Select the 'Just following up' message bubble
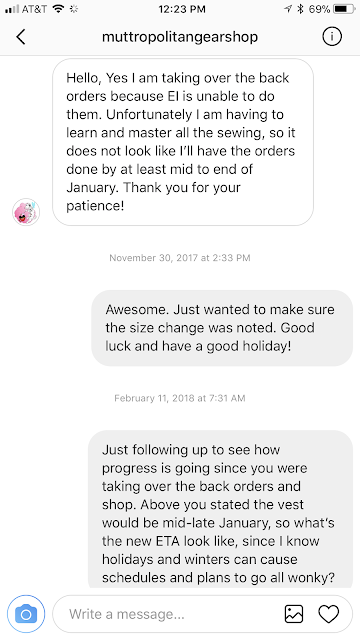The width and height of the screenshot is (360, 640). point(220,509)
